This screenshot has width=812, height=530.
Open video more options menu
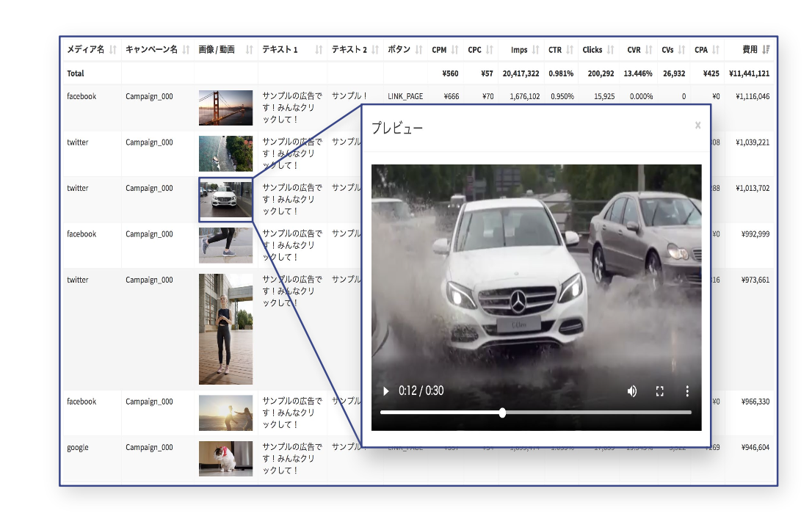(687, 391)
